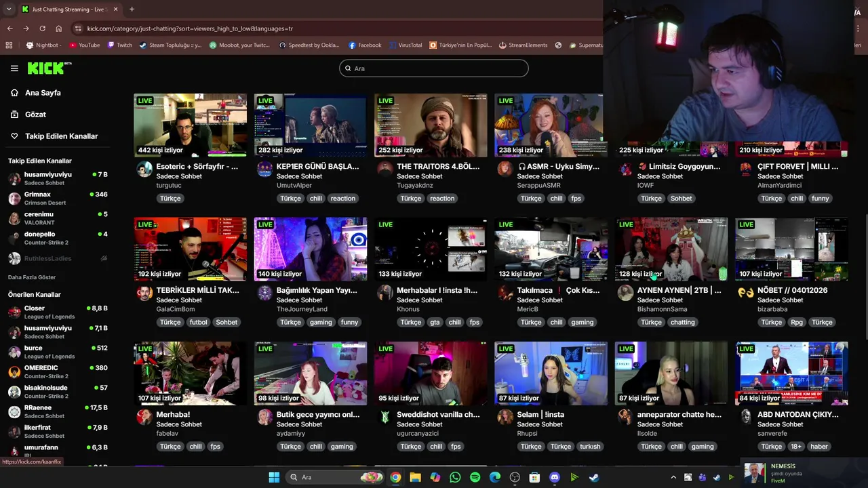Open bisakinolsude recommended channel
This screenshot has height=488, width=868.
[57, 392]
